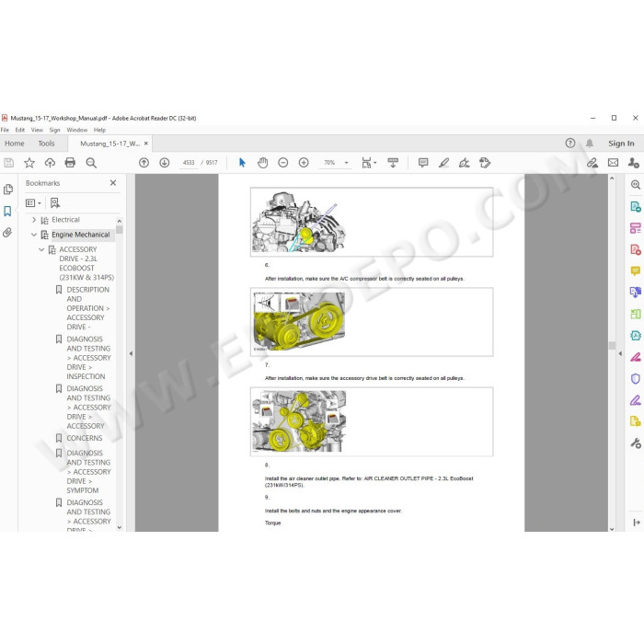Viewport: 644px width, 644px height.
Task: Open Attachments paperclip panel
Action: 7,233
